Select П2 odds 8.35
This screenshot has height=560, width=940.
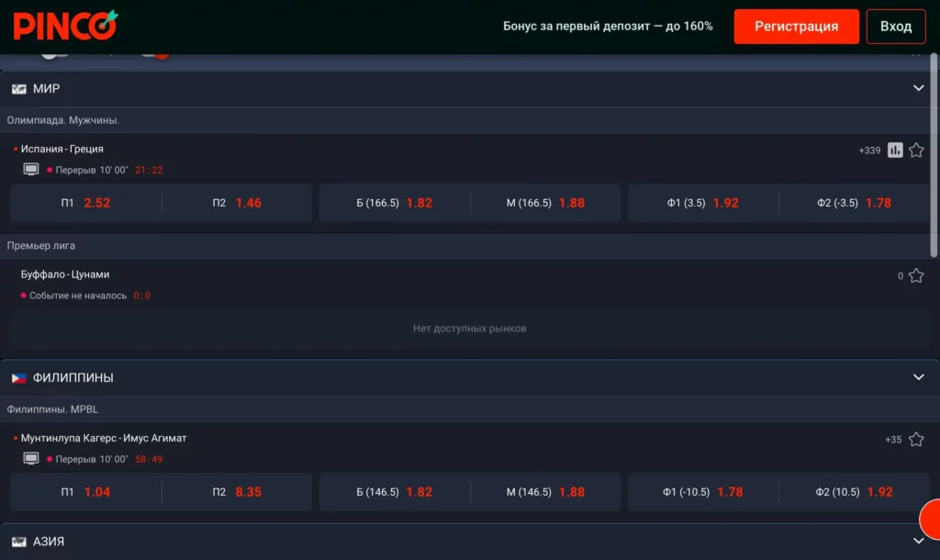pos(237,492)
